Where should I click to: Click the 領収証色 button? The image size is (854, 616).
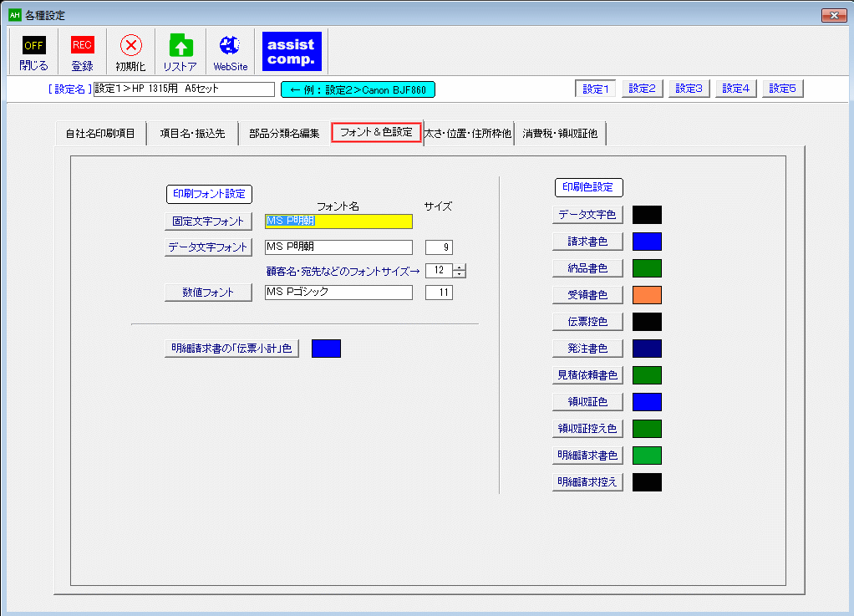pos(587,401)
